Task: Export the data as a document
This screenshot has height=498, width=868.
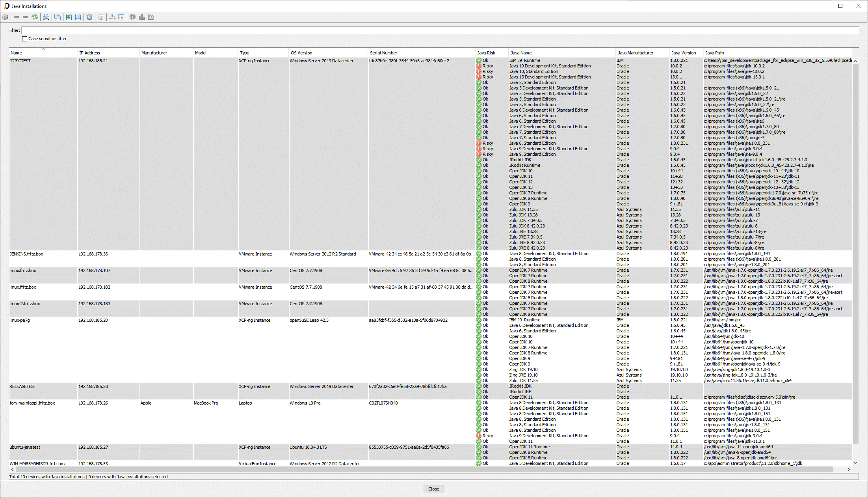Action: click(x=78, y=17)
